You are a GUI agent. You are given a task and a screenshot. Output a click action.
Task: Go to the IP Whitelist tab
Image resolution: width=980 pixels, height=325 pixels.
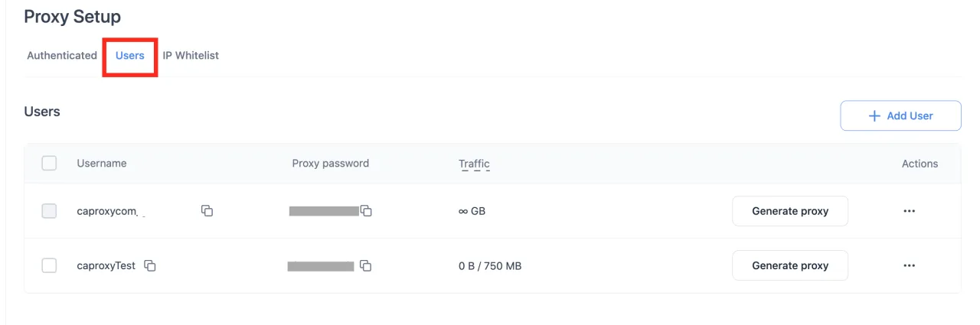191,56
